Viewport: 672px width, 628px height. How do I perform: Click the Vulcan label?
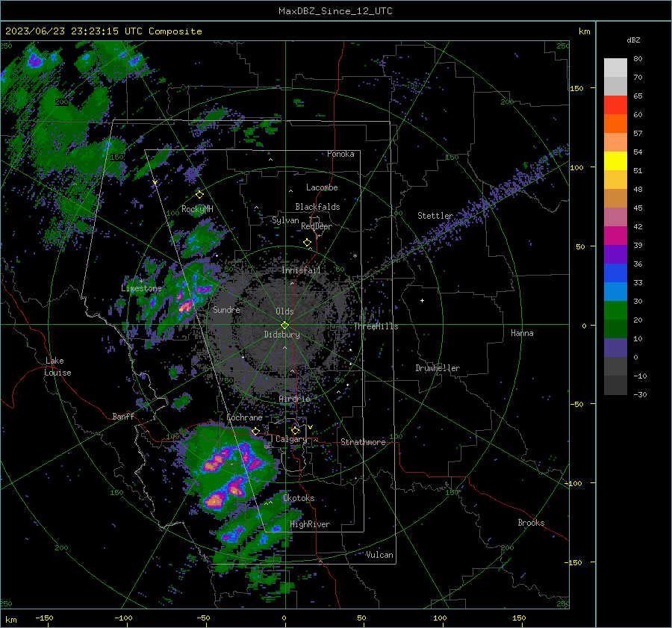379,555
